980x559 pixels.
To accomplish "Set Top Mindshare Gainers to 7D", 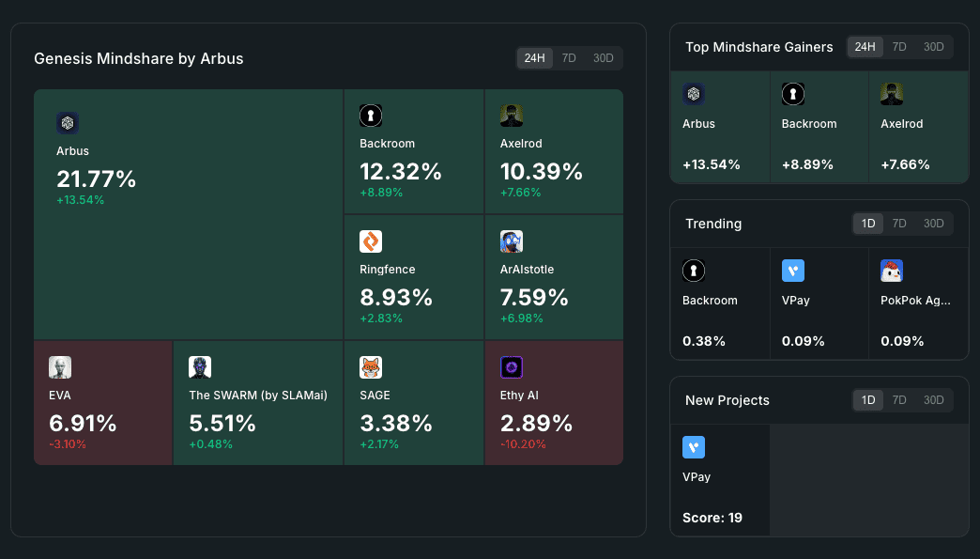I will click(899, 47).
